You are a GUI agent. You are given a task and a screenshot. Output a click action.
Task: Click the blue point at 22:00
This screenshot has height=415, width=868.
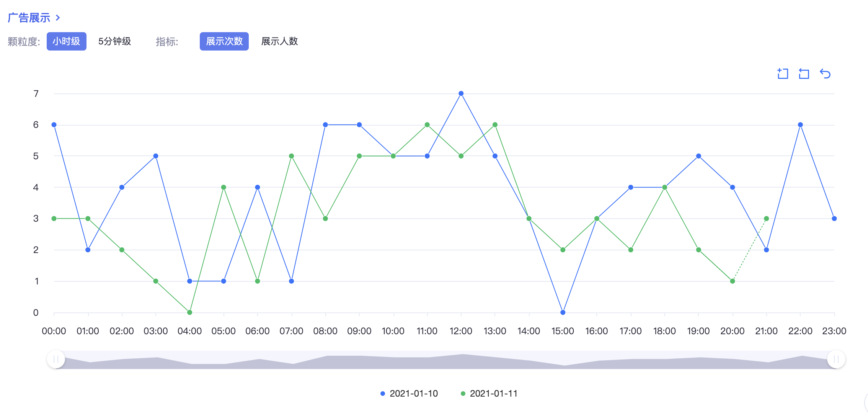[800, 125]
